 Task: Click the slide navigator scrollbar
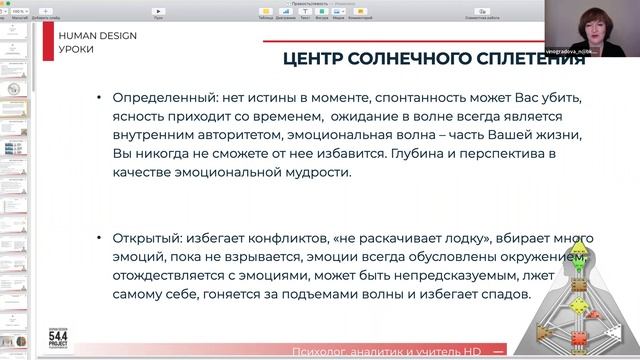[33, 57]
